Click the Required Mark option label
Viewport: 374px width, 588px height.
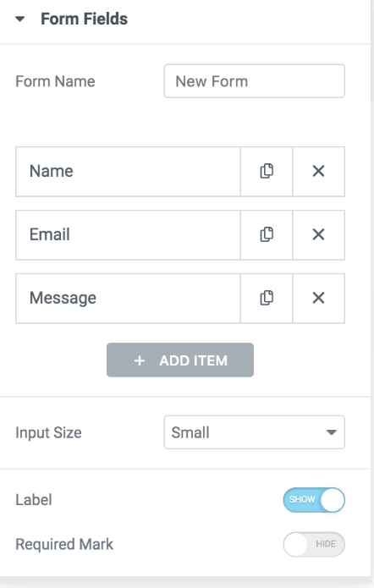click(x=64, y=545)
